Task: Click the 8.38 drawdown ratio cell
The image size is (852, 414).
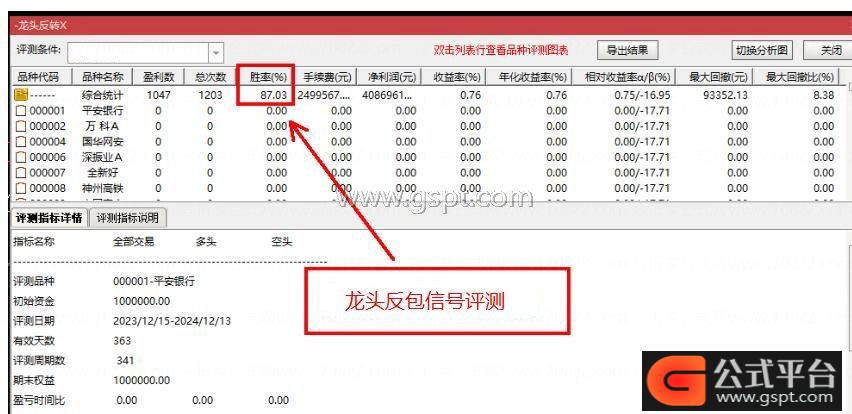Action: coord(824,95)
